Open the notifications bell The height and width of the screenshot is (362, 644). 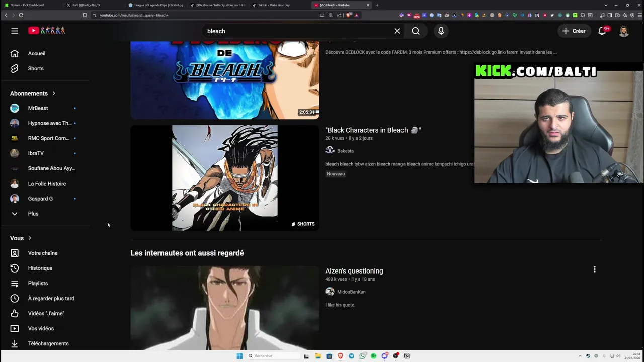pyautogui.click(x=602, y=31)
